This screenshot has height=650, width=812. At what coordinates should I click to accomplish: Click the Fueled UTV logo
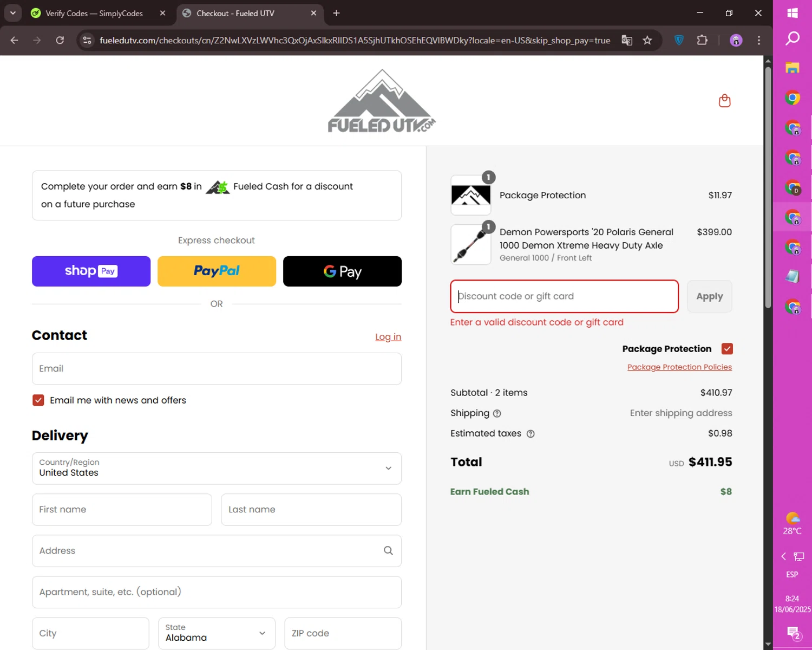click(382, 101)
